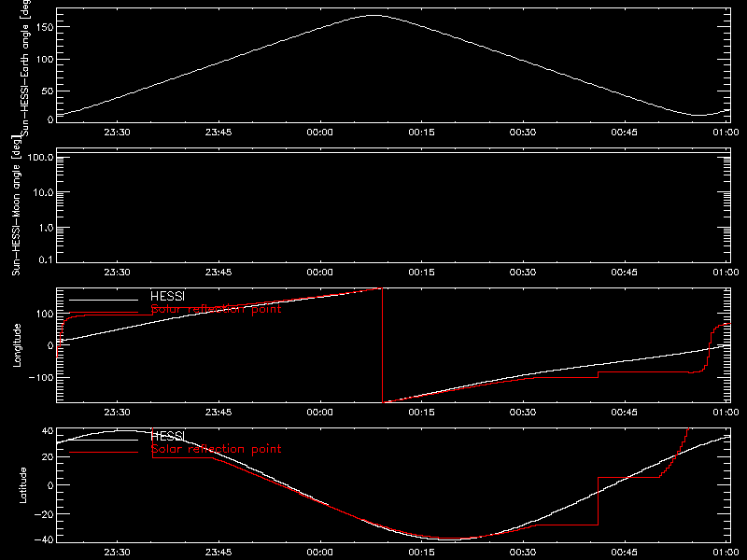Click 23:30 time label under Moon angle plot
Image resolution: width=747 pixels, height=560 pixels.
click(x=117, y=273)
